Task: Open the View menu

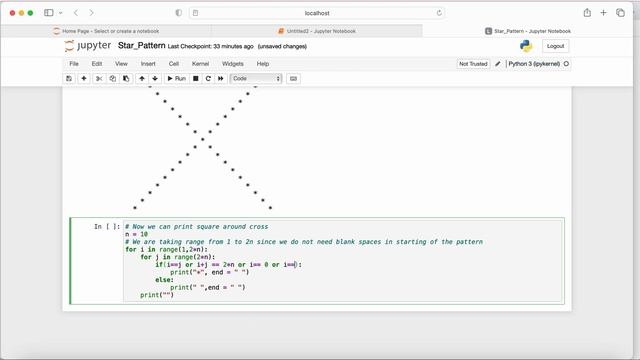Action: point(121,64)
